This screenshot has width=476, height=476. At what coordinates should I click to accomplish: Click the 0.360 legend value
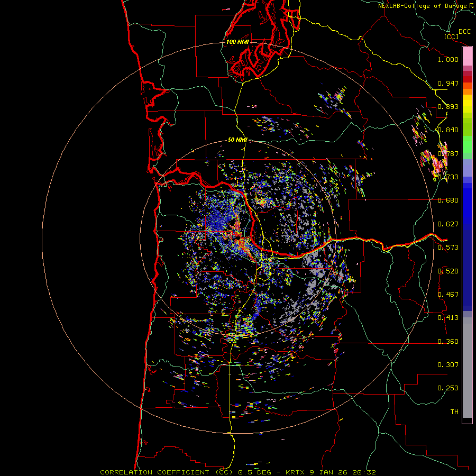click(448, 342)
